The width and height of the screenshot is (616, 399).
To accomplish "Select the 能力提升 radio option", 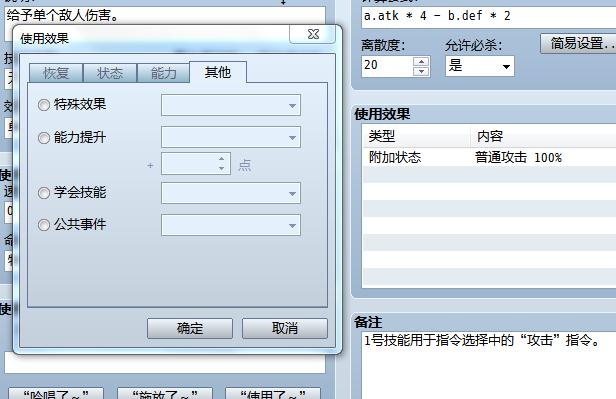I will coord(44,138).
